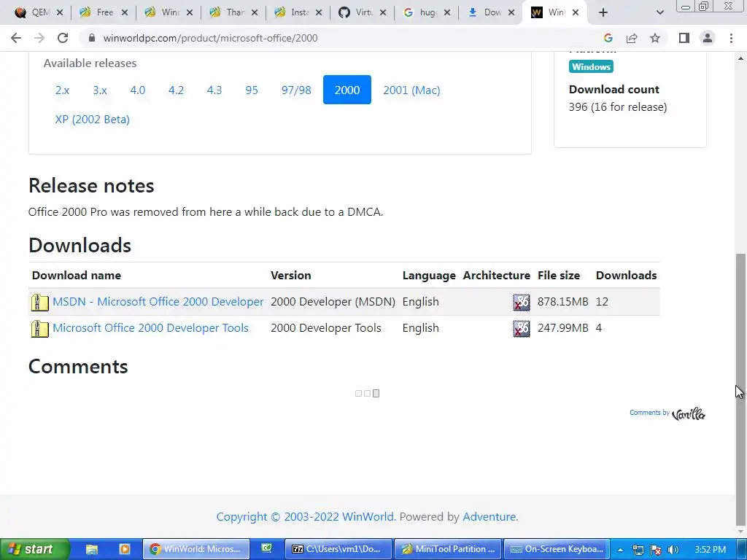Viewport: 747px width, 560px height.
Task: Expand hidden system tray icons
Action: click(620, 550)
